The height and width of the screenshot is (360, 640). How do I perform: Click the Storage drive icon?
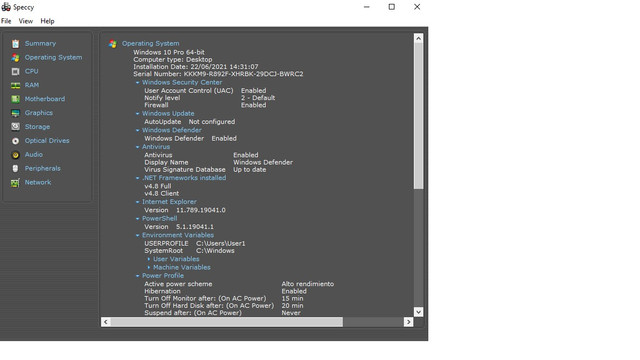pyautogui.click(x=16, y=127)
